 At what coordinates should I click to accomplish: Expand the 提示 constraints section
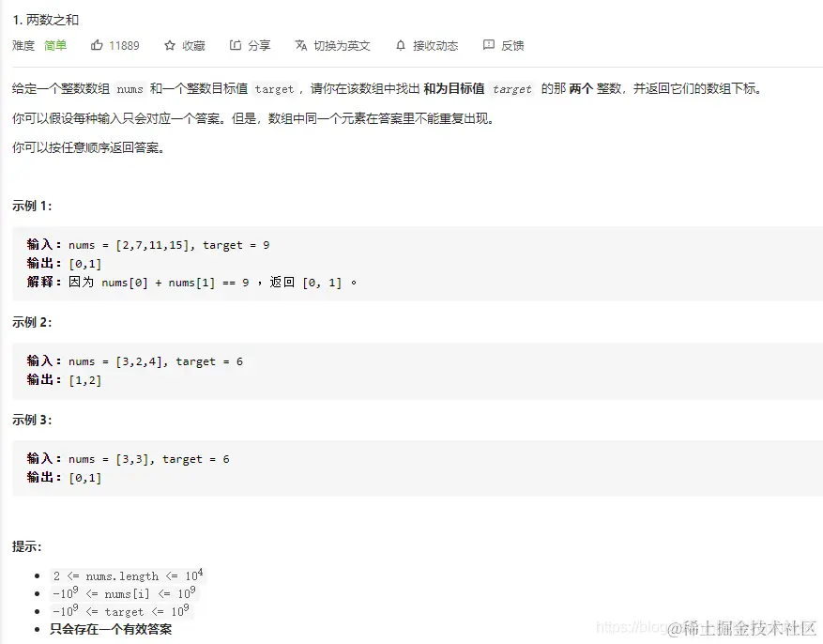(25, 547)
